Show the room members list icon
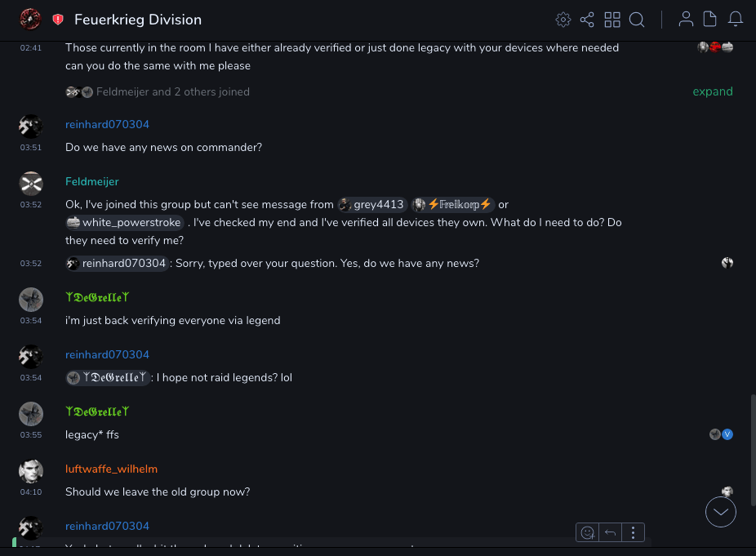Viewport: 756px width, 556px height. (x=686, y=20)
